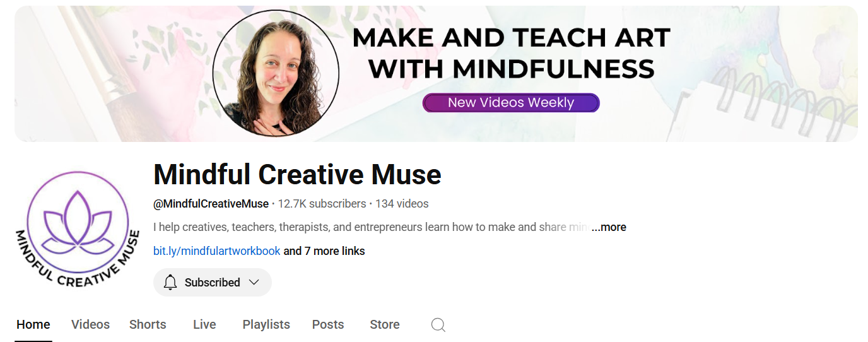Click the @MindfulCreativeMuse handle
This screenshot has width=868, height=342.
tap(211, 204)
